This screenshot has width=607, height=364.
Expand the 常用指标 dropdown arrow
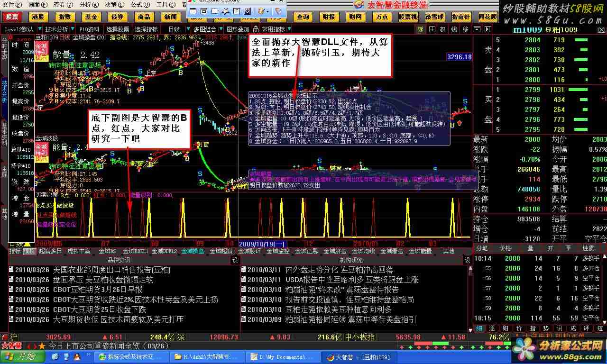pos(289,29)
